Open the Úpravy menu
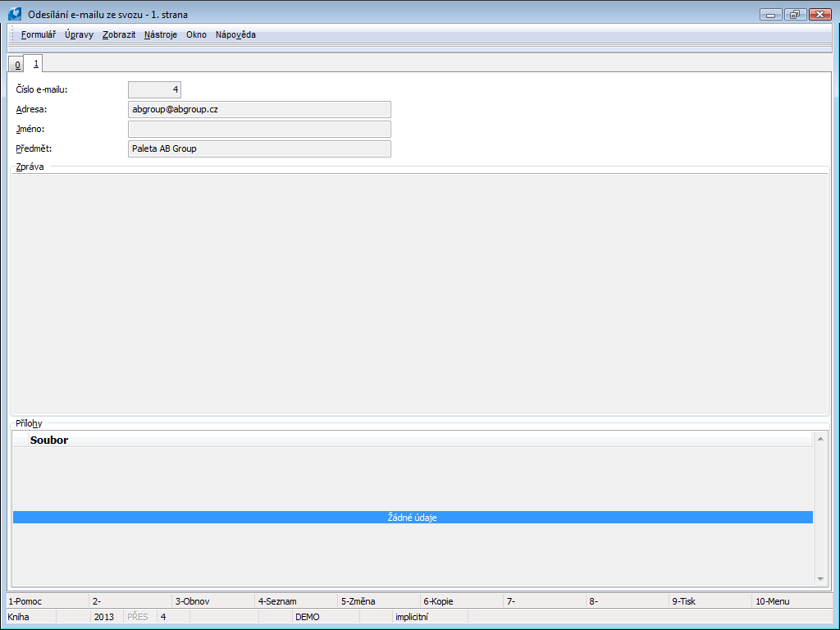This screenshot has width=840, height=630. pyautogui.click(x=79, y=34)
